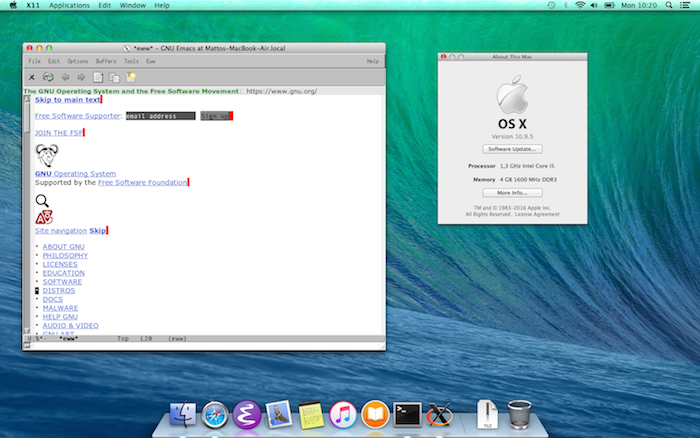The width and height of the screenshot is (700, 438).
Task: Click the Time Machine clock icon
Action: tap(551, 5)
